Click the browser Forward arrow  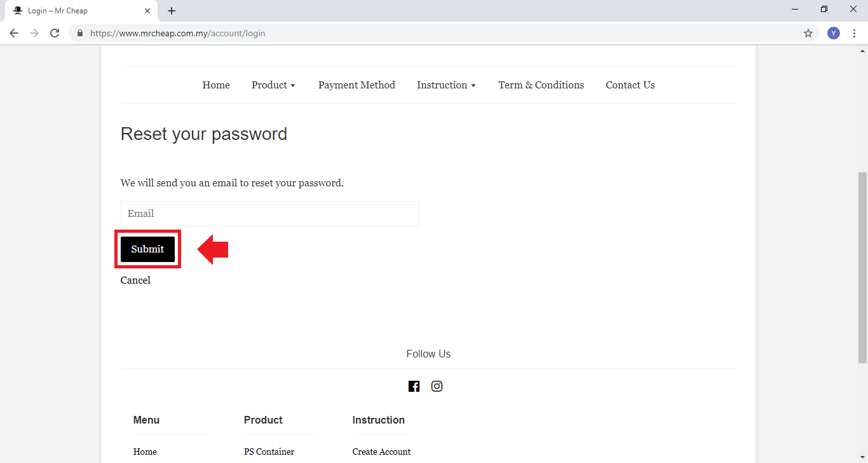pos(34,33)
